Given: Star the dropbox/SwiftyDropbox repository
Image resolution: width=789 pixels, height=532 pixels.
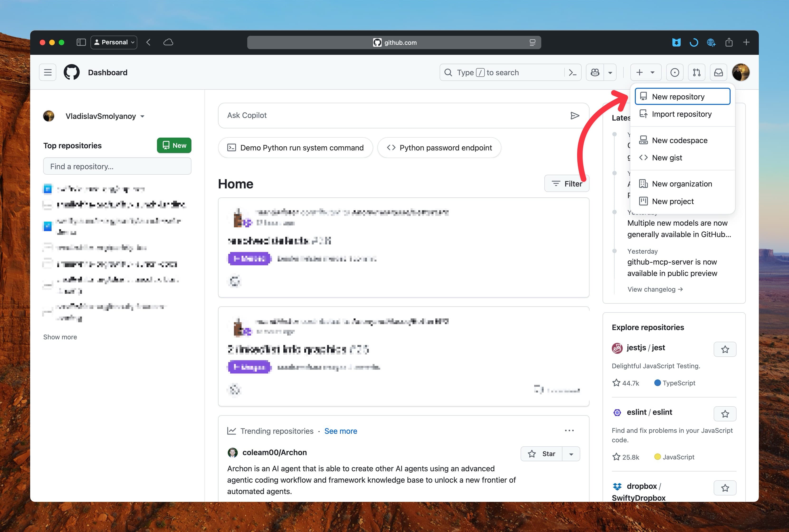Looking at the screenshot, I should 725,488.
